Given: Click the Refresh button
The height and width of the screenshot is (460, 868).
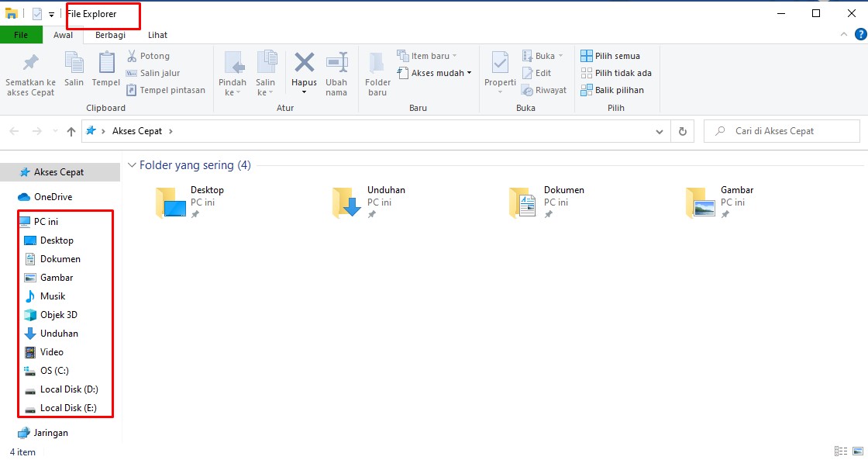Looking at the screenshot, I should click(683, 131).
